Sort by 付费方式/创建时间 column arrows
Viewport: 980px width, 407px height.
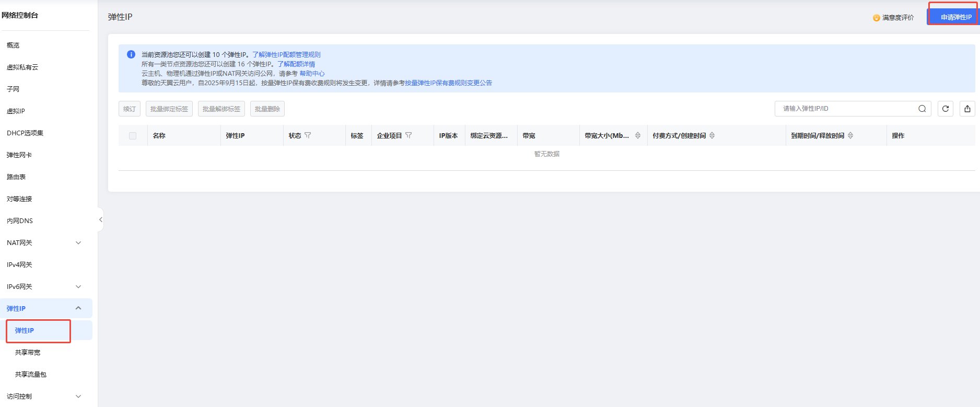712,135
